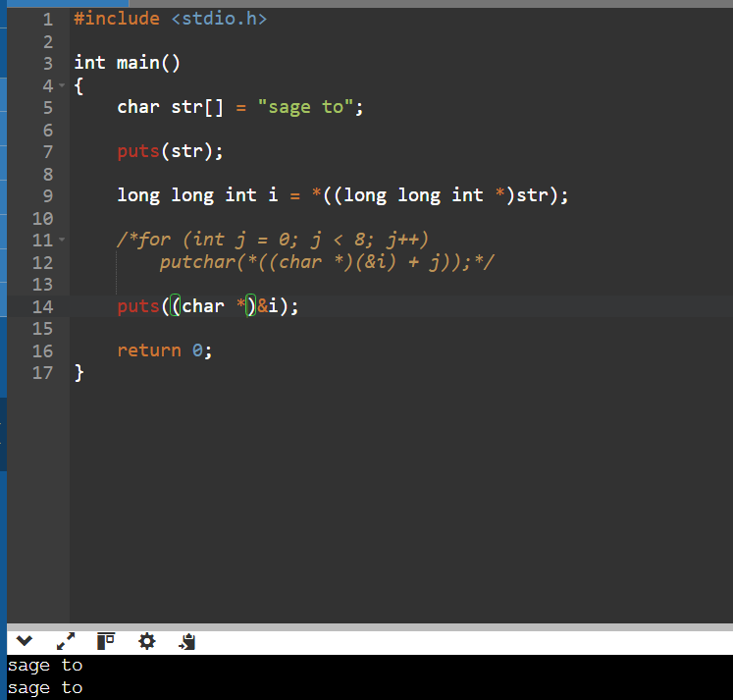The image size is (733, 700).
Task: Click the second "sage to" console output line
Action: click(x=45, y=688)
